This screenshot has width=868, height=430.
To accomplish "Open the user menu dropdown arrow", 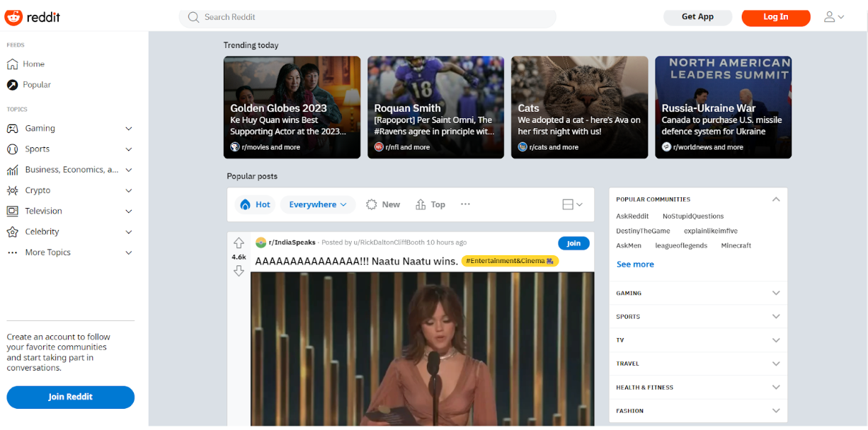I will click(x=841, y=17).
